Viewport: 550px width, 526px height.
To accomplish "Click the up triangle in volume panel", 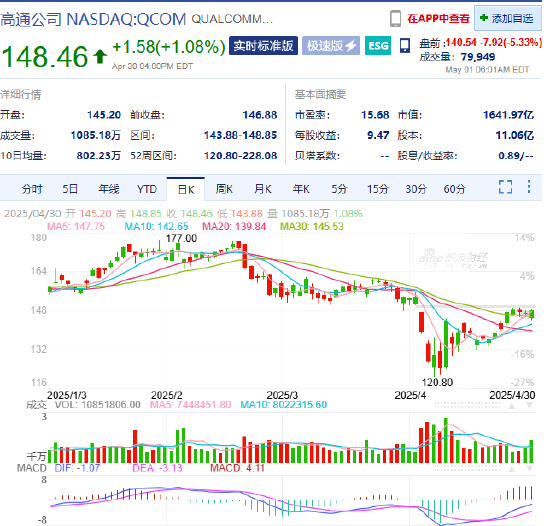I will [x=512, y=406].
